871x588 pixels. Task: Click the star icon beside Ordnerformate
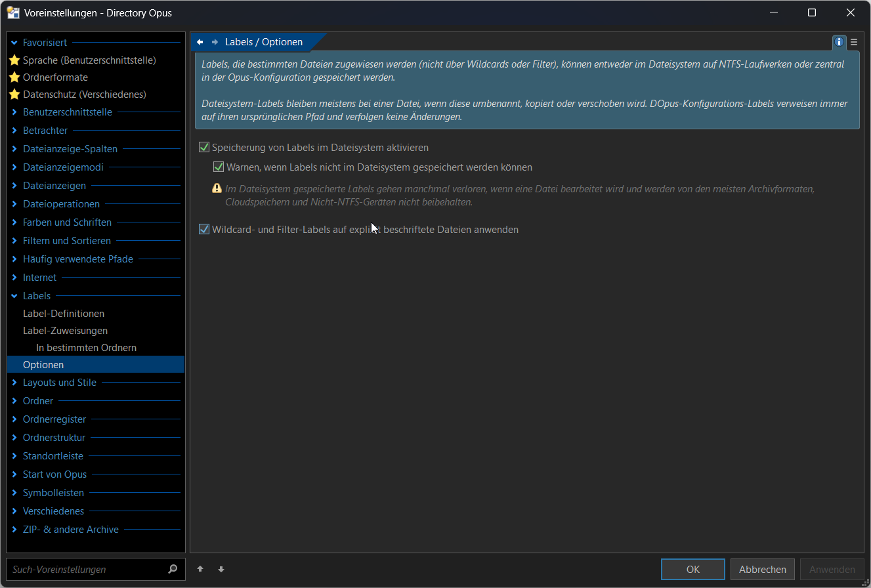click(14, 77)
